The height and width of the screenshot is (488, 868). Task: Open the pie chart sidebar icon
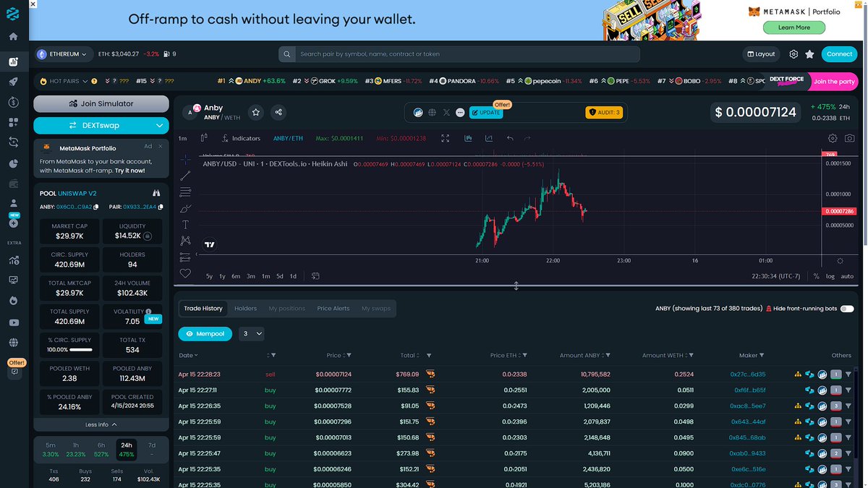click(14, 163)
